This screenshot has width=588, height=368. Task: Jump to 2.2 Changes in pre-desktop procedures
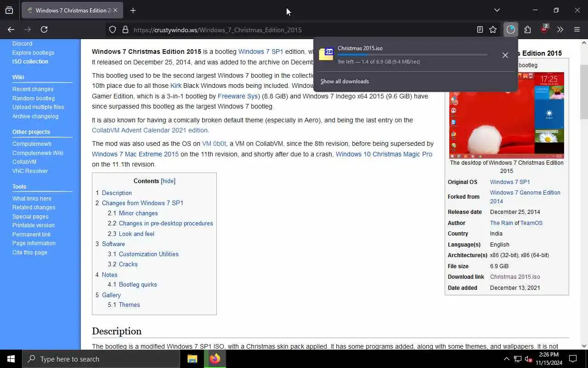160,224
